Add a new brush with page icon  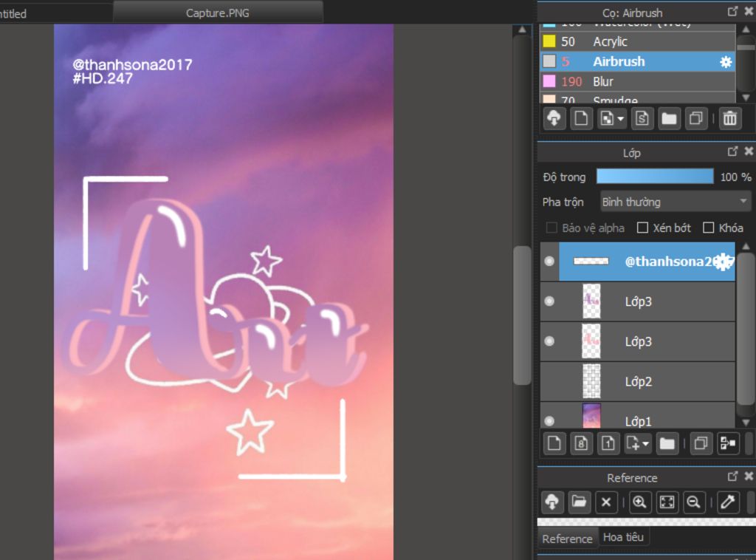(x=581, y=118)
